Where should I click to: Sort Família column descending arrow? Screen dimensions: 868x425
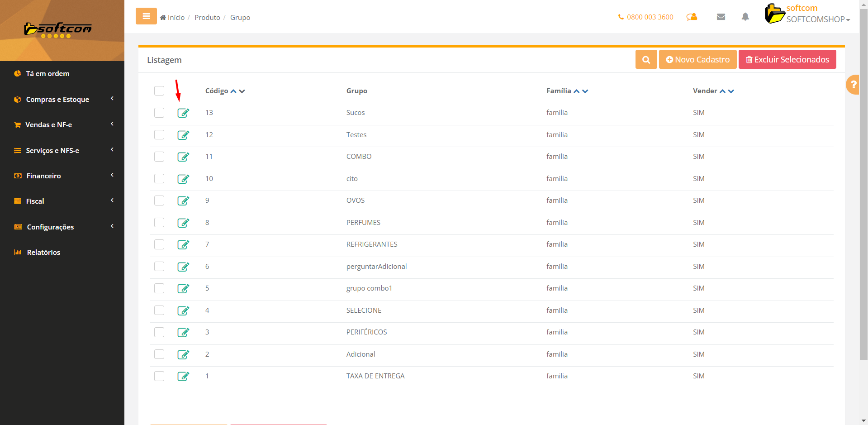point(585,91)
